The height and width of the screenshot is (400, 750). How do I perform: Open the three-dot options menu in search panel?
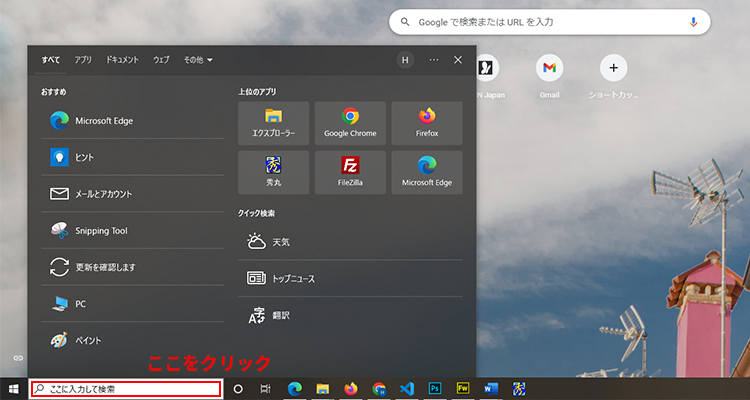[x=434, y=60]
